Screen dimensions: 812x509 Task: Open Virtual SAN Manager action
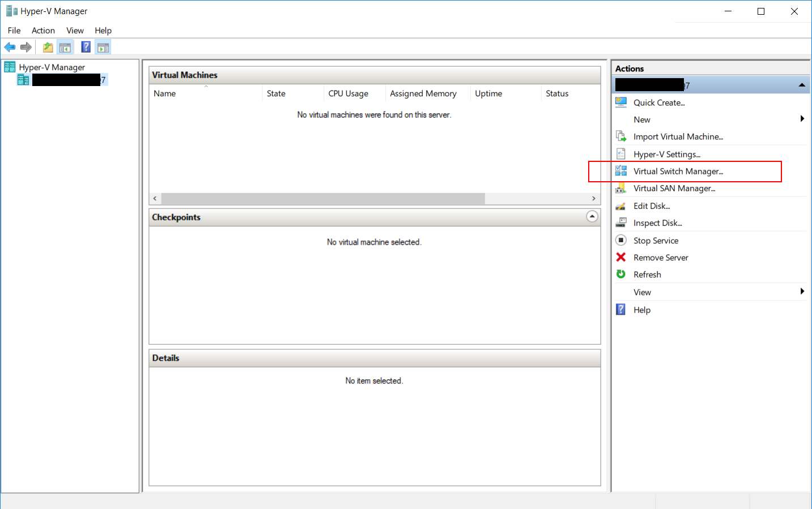674,188
